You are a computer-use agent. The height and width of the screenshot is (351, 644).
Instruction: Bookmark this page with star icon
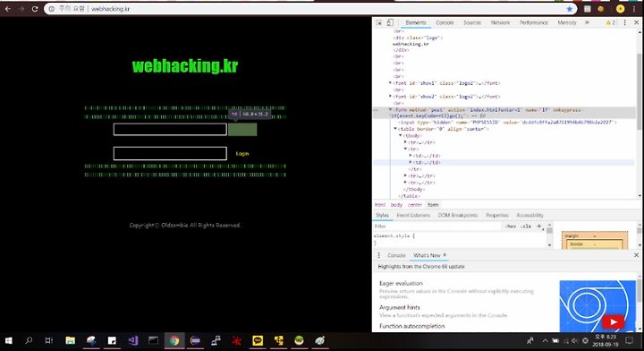pos(569,9)
